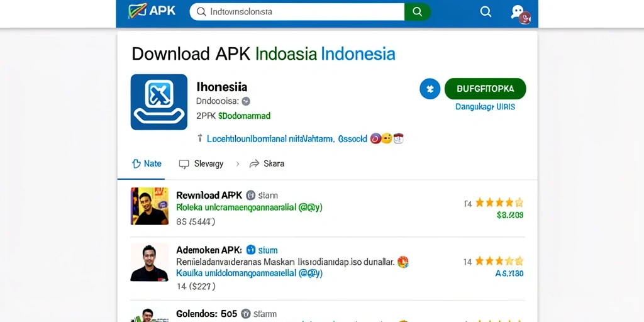Click the gray badge icon beside Golendos

[246, 314]
